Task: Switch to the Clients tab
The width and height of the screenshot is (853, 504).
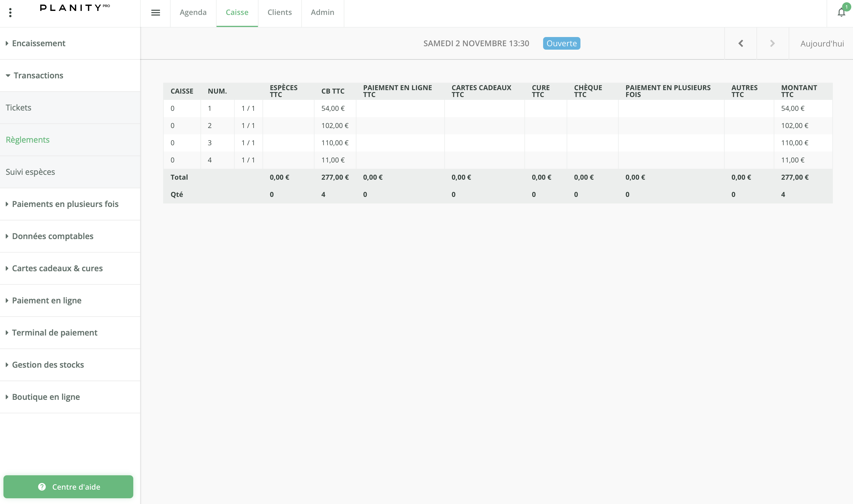Action: [x=279, y=13]
